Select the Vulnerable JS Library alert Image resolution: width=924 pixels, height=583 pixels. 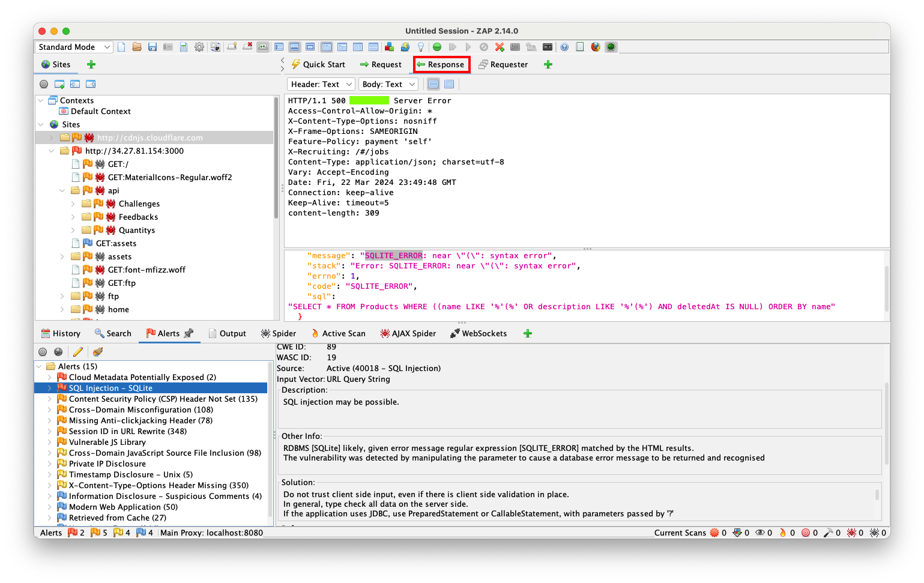(x=107, y=442)
